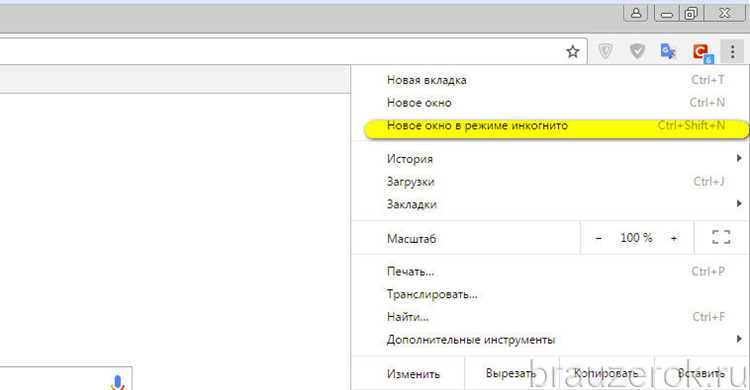Expand the "История" submenu
Image resolution: width=750 pixels, height=390 pixels.
550,158
